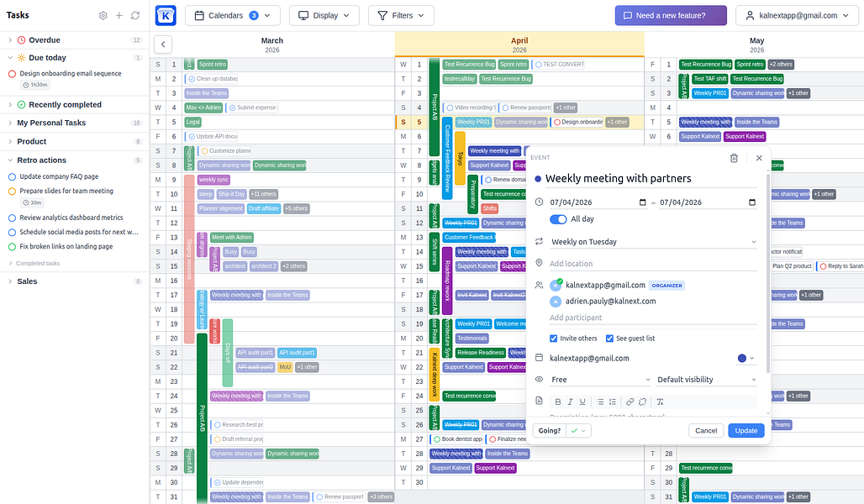This screenshot has width=864, height=504.
Task: Uncheck the Invite others checkbox
Action: [x=553, y=339]
